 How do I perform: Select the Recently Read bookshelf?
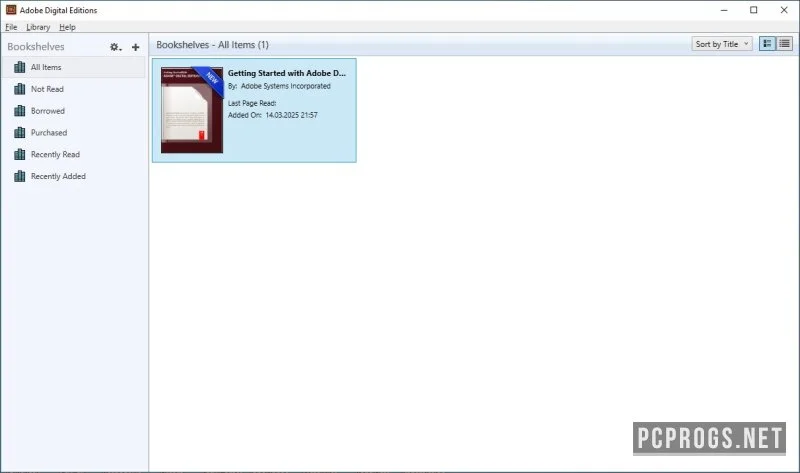[73, 155]
